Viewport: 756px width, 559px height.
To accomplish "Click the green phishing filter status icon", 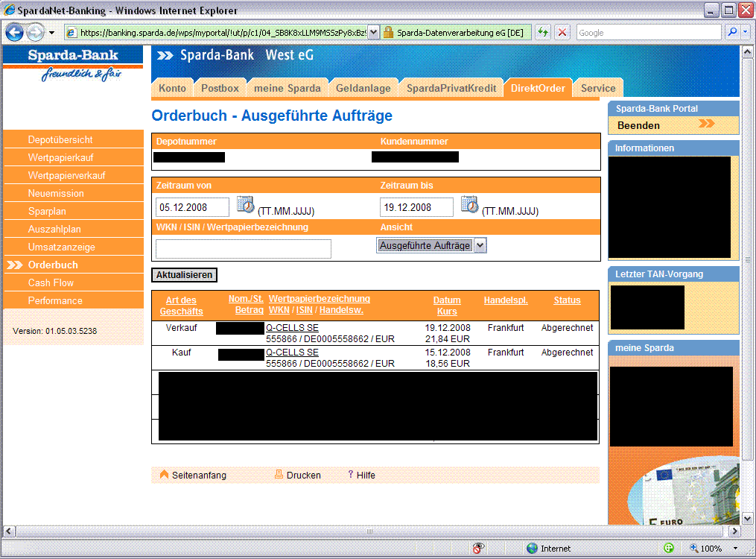I will tap(669, 548).
